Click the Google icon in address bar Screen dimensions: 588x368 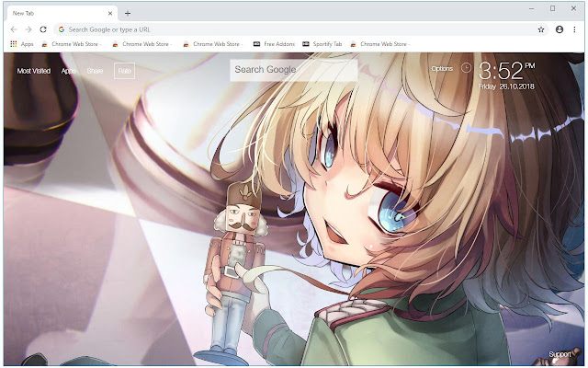(62, 29)
